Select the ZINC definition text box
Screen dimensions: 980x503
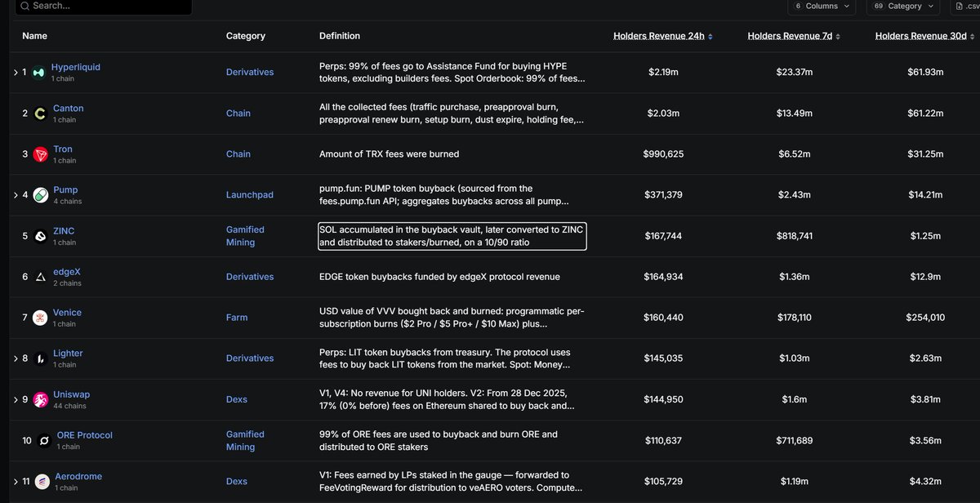pyautogui.click(x=452, y=236)
